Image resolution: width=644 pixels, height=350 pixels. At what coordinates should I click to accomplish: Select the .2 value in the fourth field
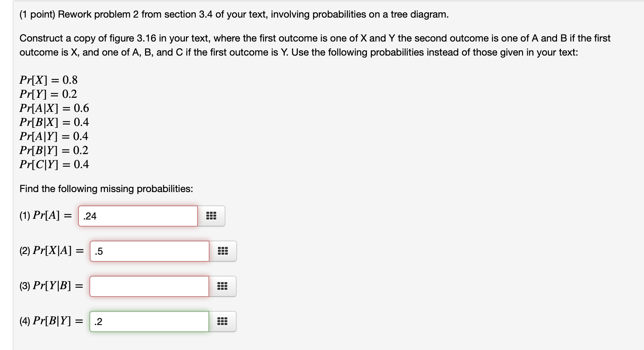click(98, 321)
